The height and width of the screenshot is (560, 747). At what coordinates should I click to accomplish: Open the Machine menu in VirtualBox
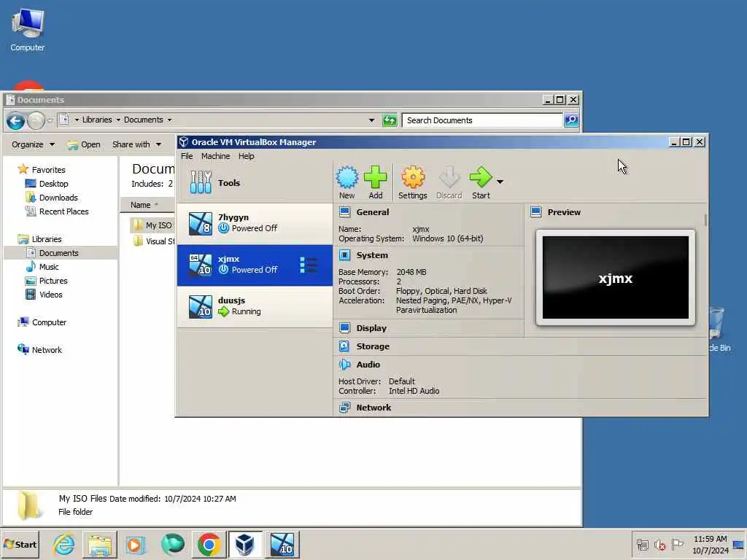[215, 156]
